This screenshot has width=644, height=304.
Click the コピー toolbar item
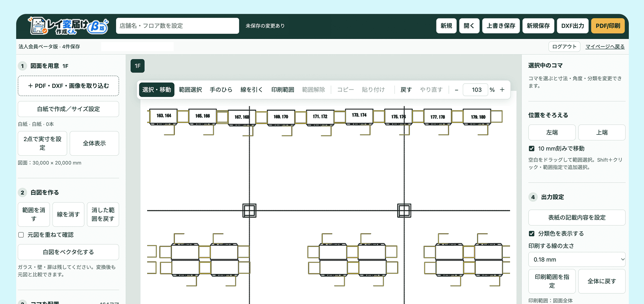pos(345,90)
